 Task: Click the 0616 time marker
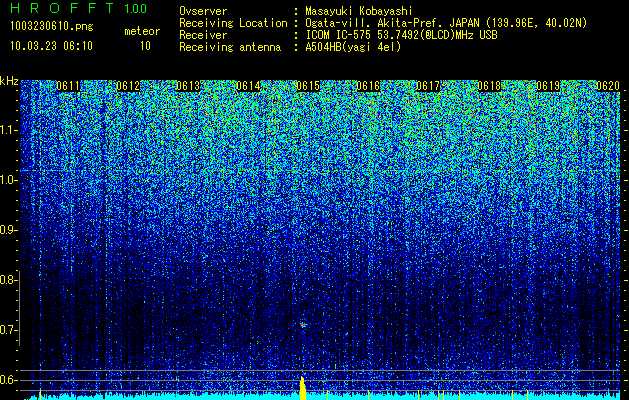point(368,86)
